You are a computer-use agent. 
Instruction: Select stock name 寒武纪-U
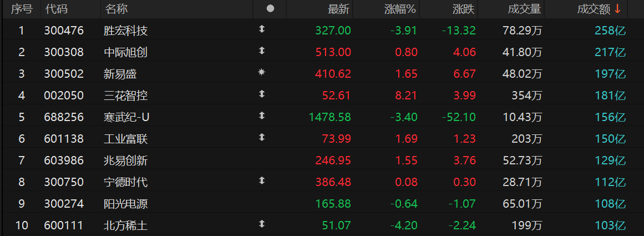tap(126, 117)
